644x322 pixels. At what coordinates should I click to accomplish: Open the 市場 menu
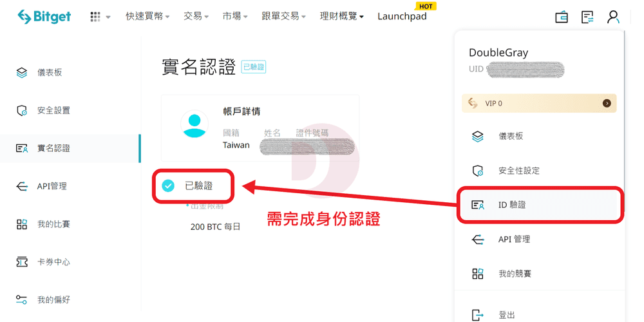pos(235,17)
